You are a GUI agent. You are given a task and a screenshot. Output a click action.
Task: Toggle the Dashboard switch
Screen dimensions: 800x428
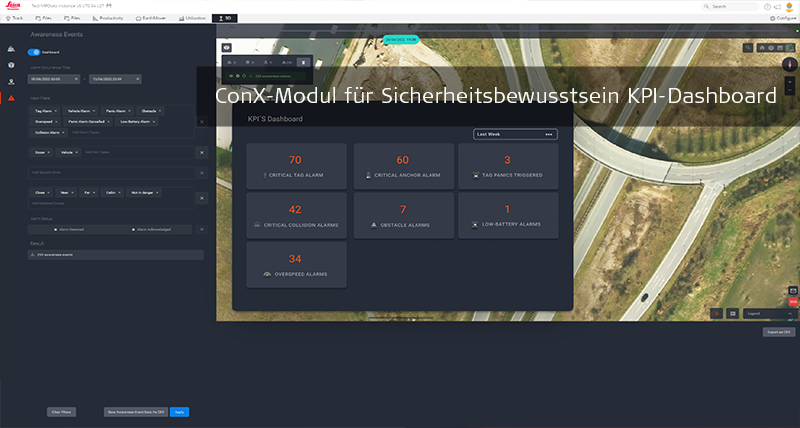(x=34, y=52)
